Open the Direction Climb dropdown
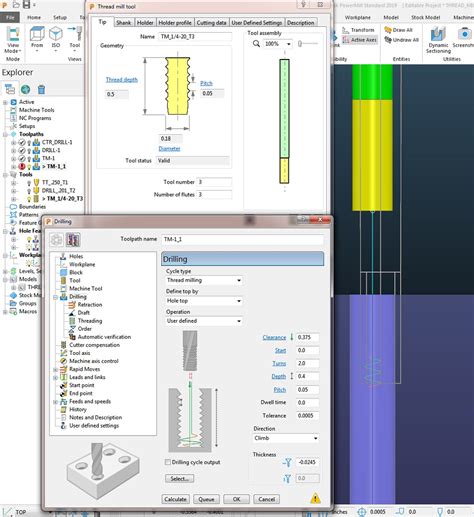Screen dimensions: 474x517 coord(286,438)
